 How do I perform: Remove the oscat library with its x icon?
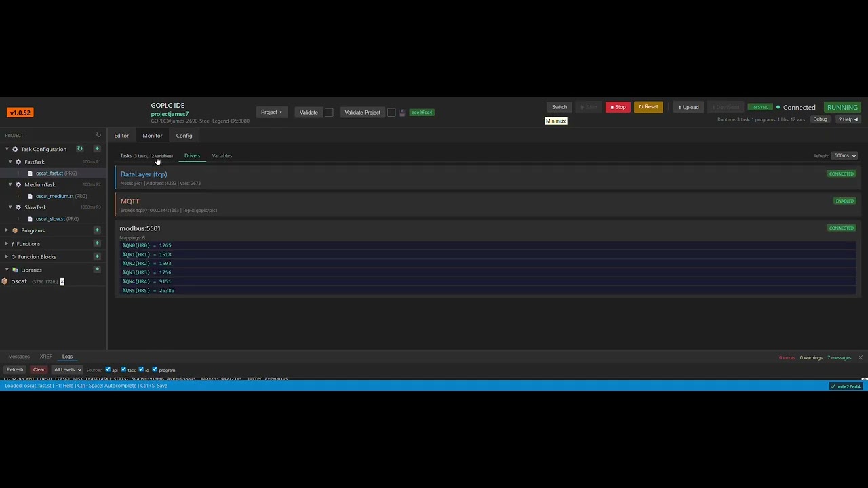point(62,281)
